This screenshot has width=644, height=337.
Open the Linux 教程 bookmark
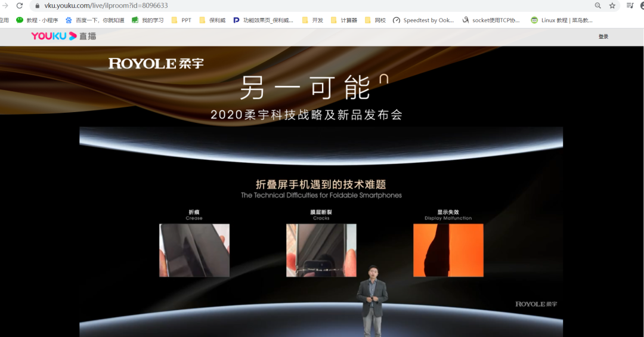561,20
